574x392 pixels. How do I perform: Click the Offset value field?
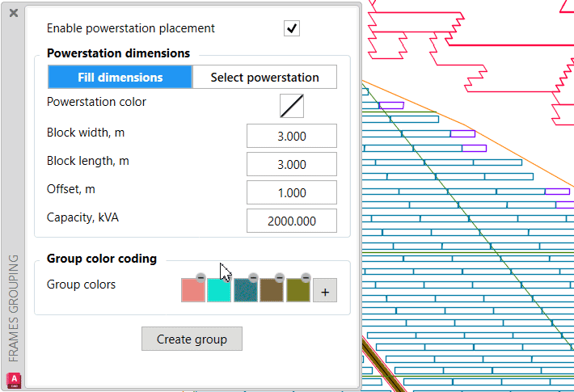pos(291,193)
